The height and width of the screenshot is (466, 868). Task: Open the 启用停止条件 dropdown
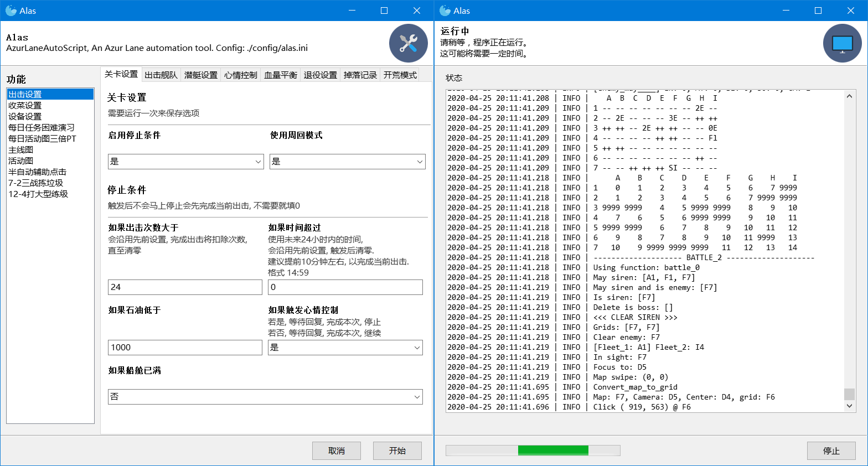click(x=185, y=162)
